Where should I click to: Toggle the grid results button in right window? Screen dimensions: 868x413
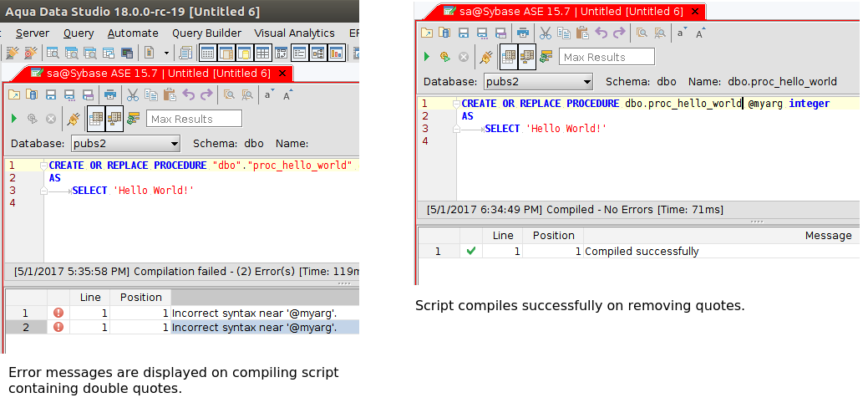point(509,57)
